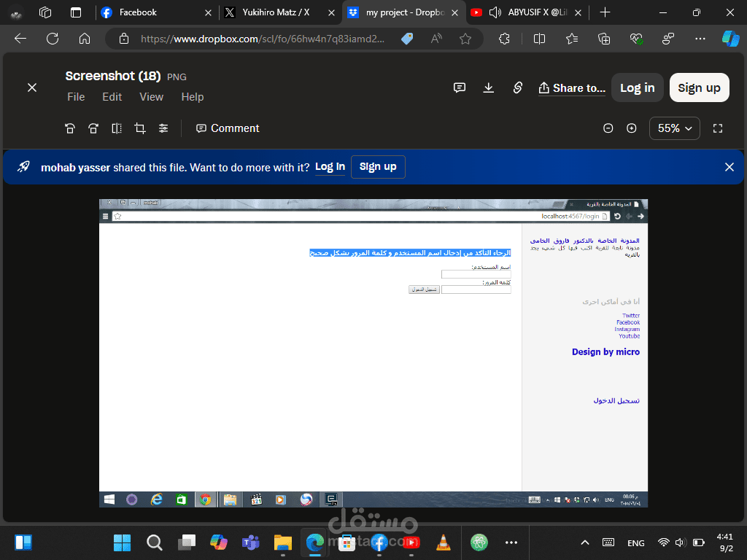Open shopping price tag icon in address bar
The image size is (747, 560).
coord(407,39)
